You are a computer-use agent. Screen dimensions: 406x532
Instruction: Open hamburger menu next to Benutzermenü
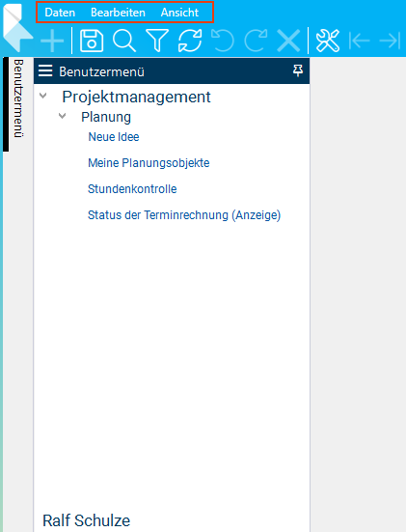pos(45,70)
